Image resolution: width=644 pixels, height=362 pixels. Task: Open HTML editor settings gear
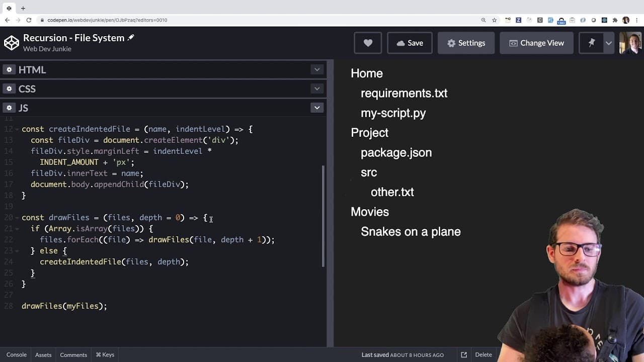[9, 69]
